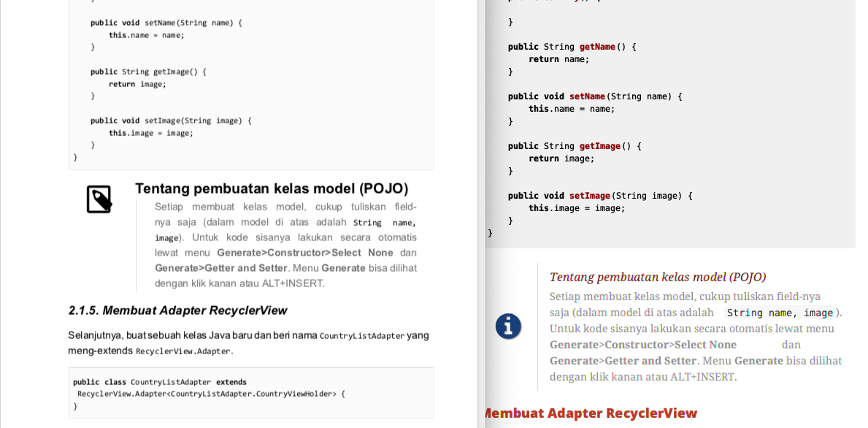Click heading "Tentang pembuatan kelas model (POJO)" in left page
This screenshot has height=428, width=868.
[x=272, y=189]
